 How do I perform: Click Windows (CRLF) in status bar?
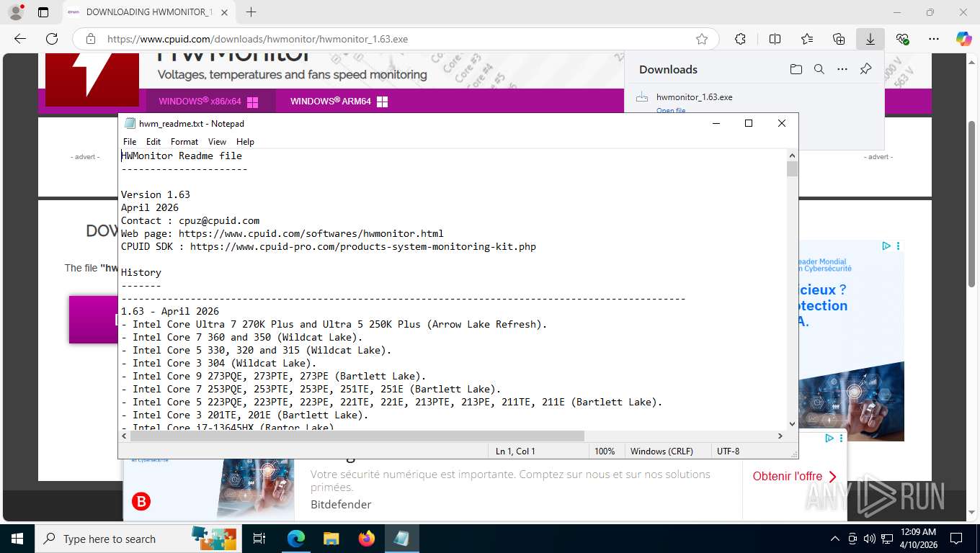point(661,451)
